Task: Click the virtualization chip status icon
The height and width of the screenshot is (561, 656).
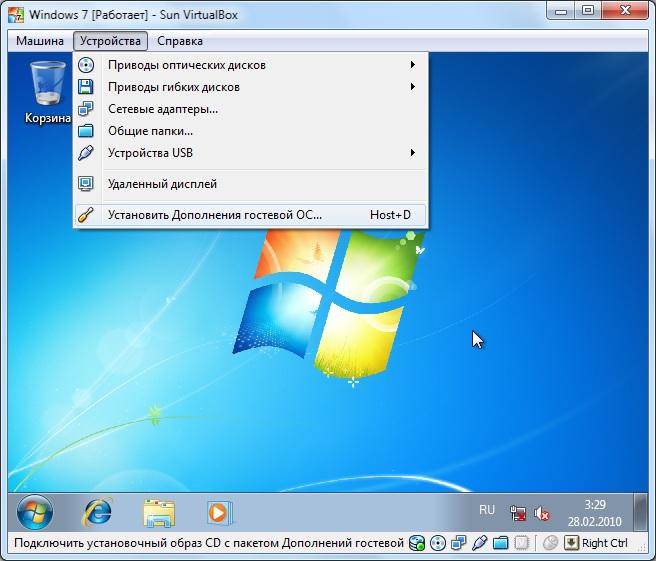Action: 521,543
